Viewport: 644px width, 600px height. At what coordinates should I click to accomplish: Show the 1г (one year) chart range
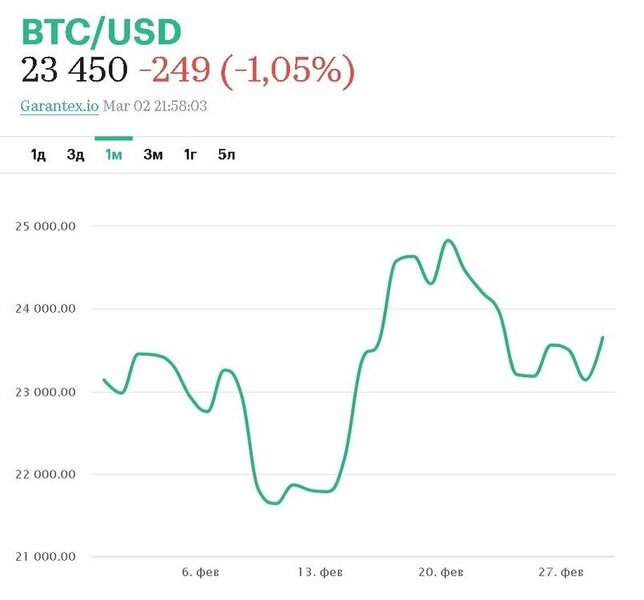[190, 154]
